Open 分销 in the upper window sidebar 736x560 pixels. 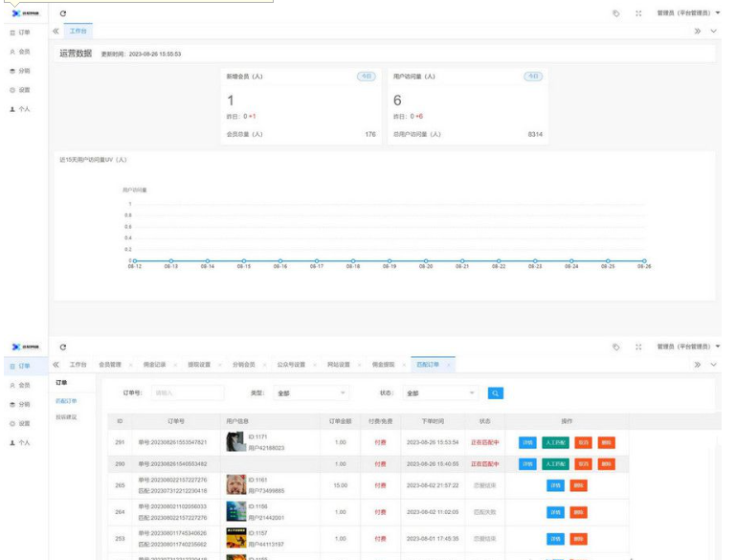pos(20,71)
